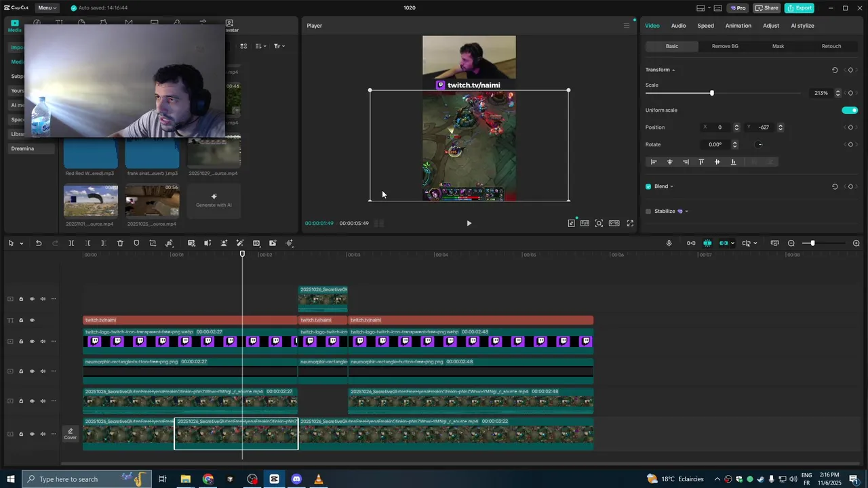Switch to the Audio tab
The width and height of the screenshot is (868, 488).
pos(678,26)
